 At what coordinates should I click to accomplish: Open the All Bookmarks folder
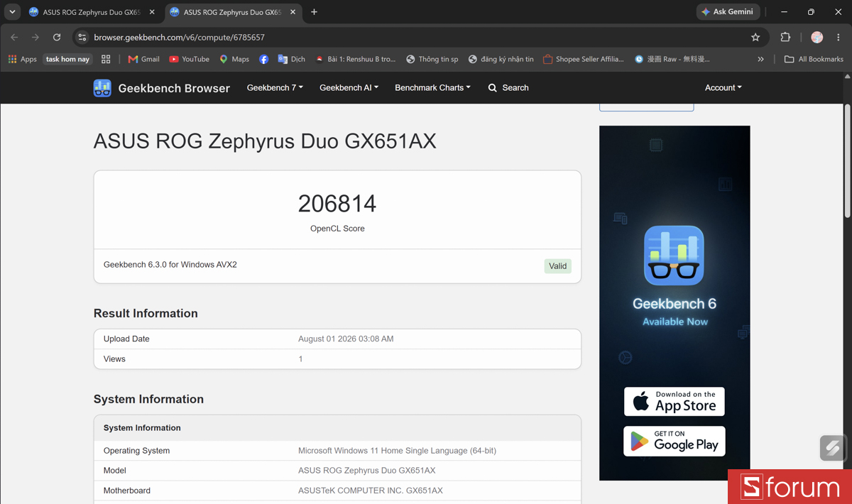pyautogui.click(x=814, y=59)
